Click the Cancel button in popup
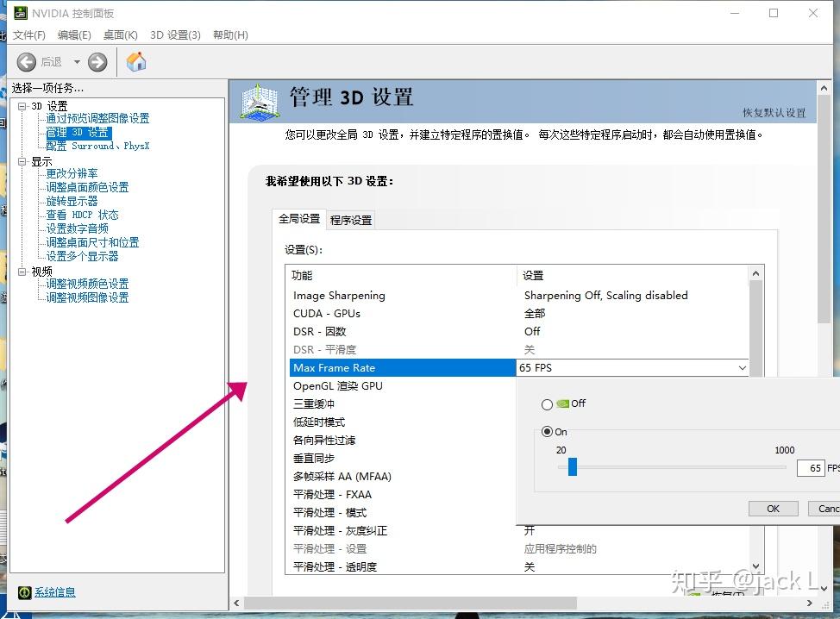Viewport: 840px width, 619px height. pyautogui.click(x=824, y=509)
